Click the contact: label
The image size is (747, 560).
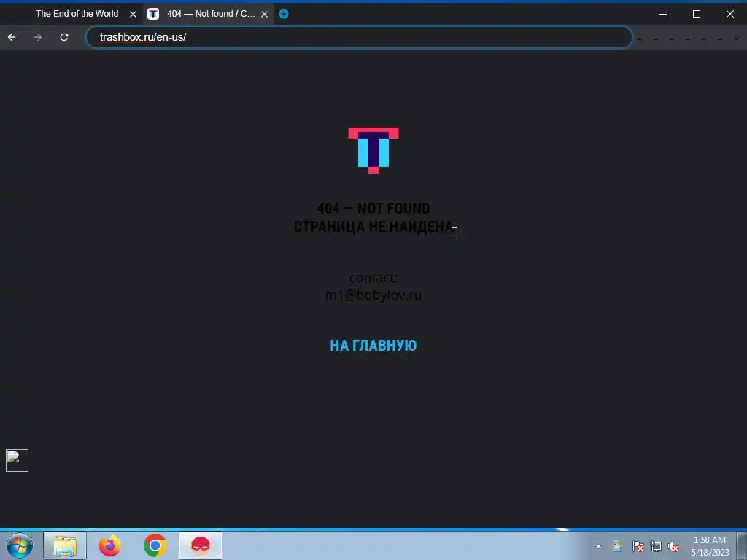pyautogui.click(x=373, y=277)
